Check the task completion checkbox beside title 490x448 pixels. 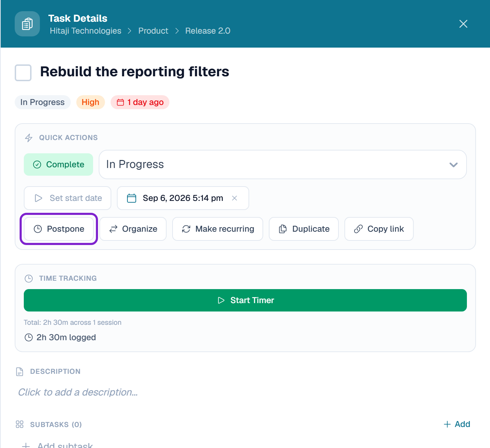point(23,72)
